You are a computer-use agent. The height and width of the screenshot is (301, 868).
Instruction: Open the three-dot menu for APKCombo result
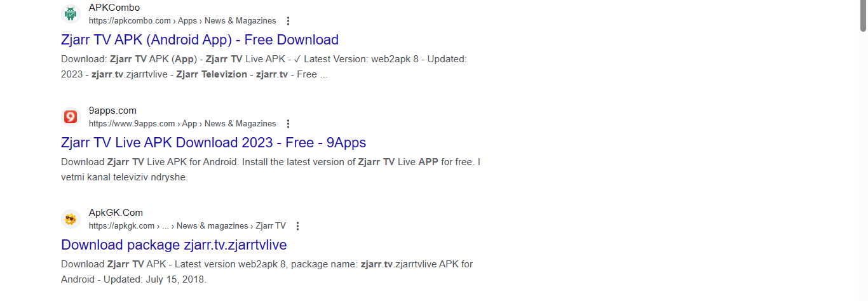pyautogui.click(x=288, y=21)
